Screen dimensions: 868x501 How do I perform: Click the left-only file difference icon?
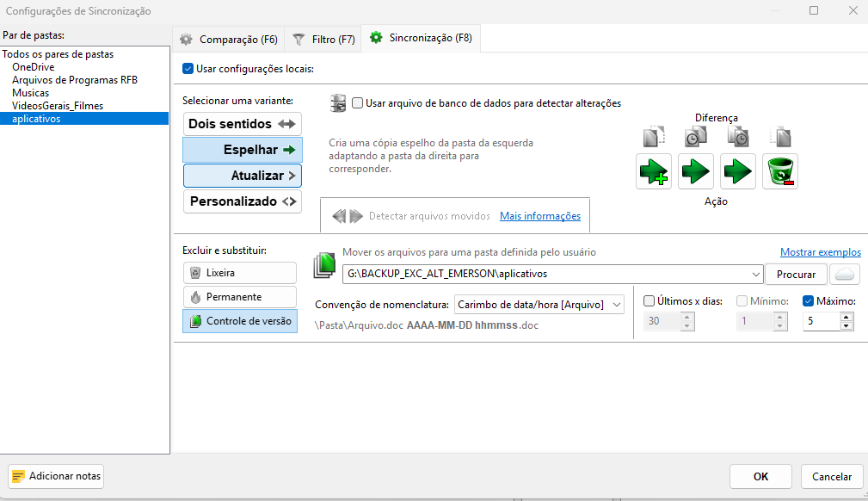point(654,136)
